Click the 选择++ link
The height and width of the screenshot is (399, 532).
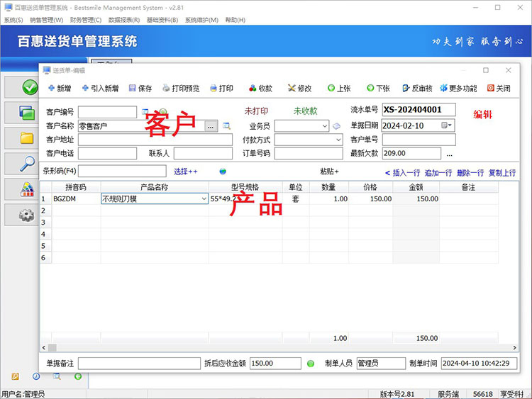click(x=186, y=172)
